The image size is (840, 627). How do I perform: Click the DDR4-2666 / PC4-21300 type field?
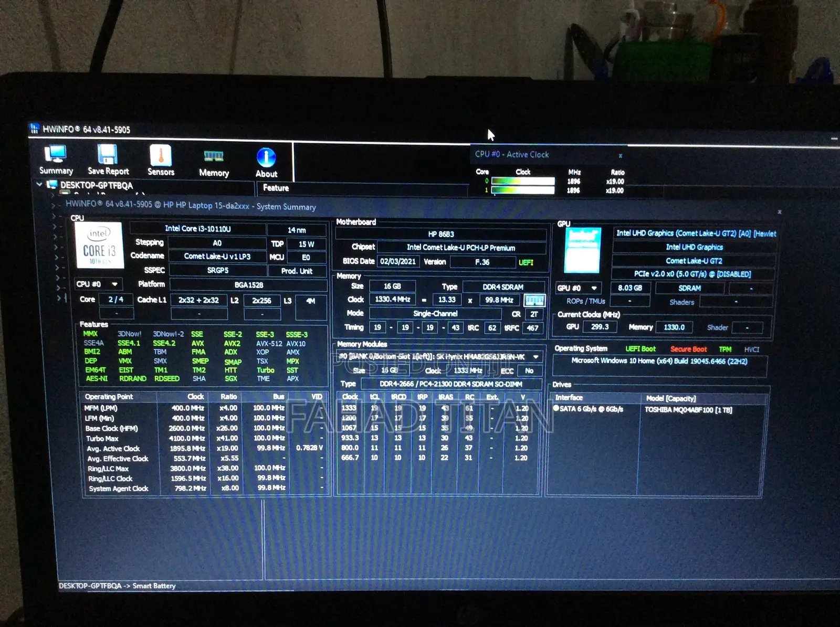click(450, 384)
